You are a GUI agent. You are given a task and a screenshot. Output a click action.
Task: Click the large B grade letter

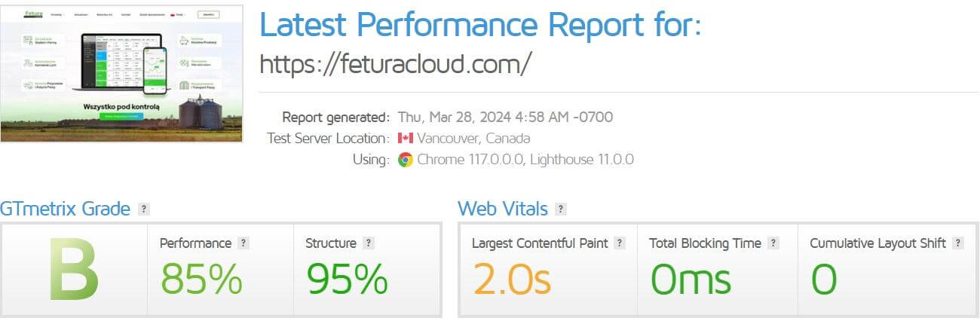[x=74, y=269]
